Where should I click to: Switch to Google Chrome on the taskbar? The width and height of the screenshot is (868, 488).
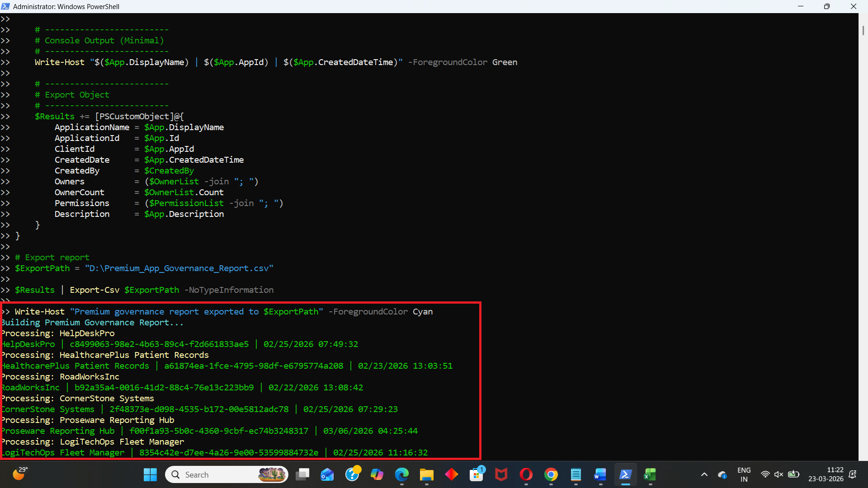pos(551,474)
